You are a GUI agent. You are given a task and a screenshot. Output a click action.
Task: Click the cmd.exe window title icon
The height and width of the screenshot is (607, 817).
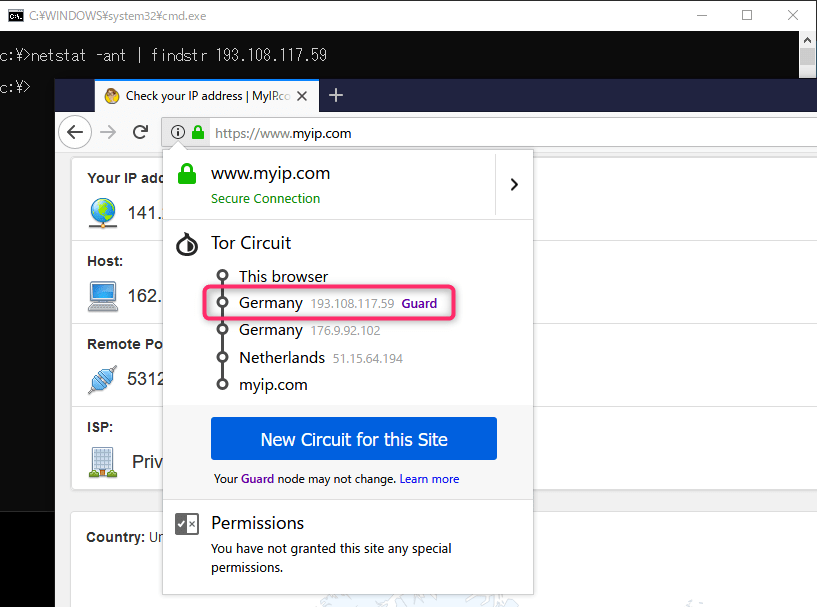coord(16,16)
